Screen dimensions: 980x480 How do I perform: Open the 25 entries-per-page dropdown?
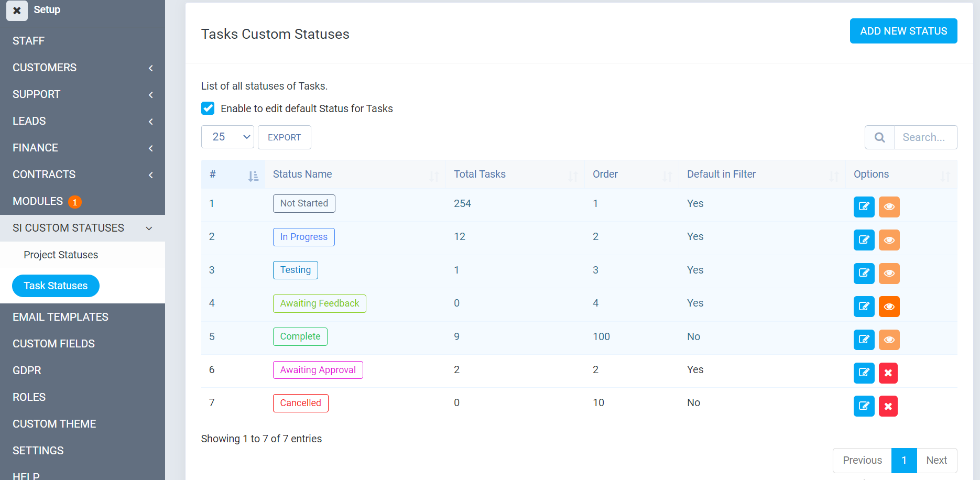click(227, 137)
